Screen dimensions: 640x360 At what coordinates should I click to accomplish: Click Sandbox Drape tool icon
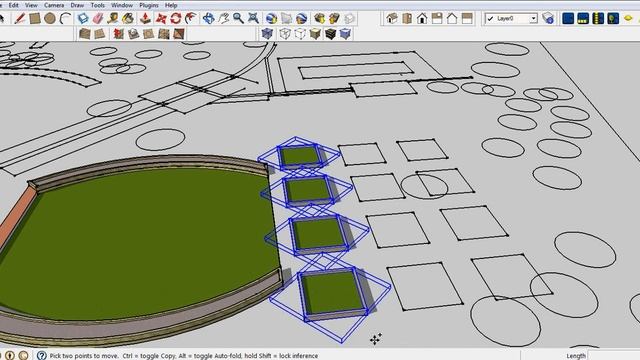(x=149, y=34)
